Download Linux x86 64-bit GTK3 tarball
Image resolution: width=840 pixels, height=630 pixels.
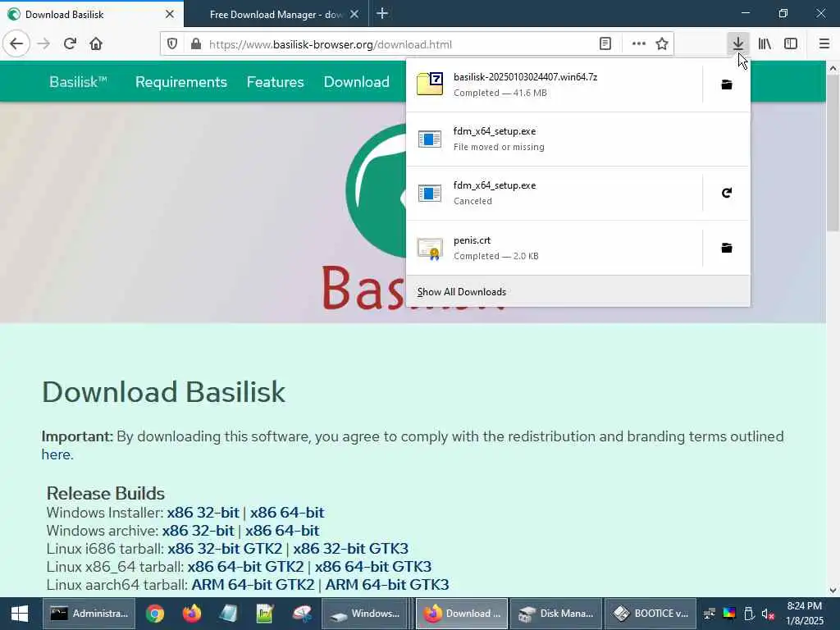click(x=373, y=567)
